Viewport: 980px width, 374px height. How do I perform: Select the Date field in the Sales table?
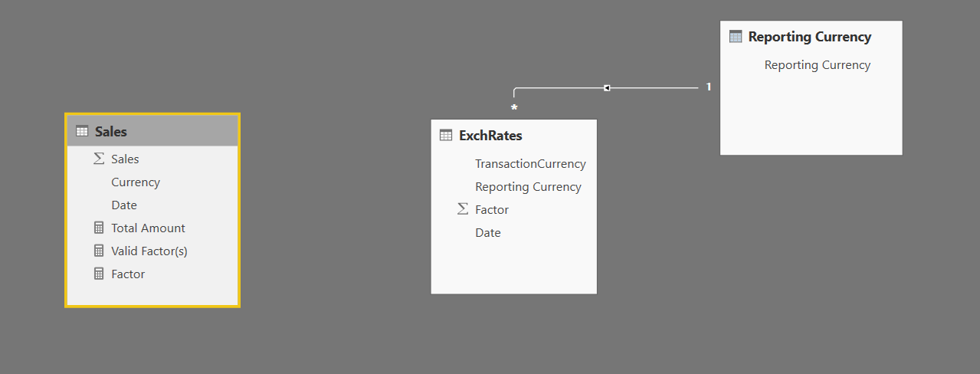point(124,205)
